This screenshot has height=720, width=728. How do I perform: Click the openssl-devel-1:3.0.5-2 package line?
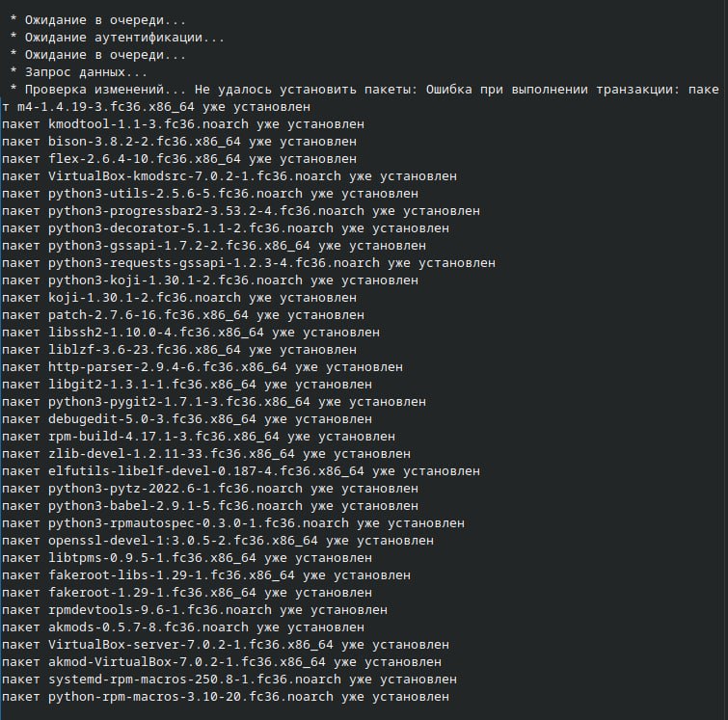pos(217,541)
